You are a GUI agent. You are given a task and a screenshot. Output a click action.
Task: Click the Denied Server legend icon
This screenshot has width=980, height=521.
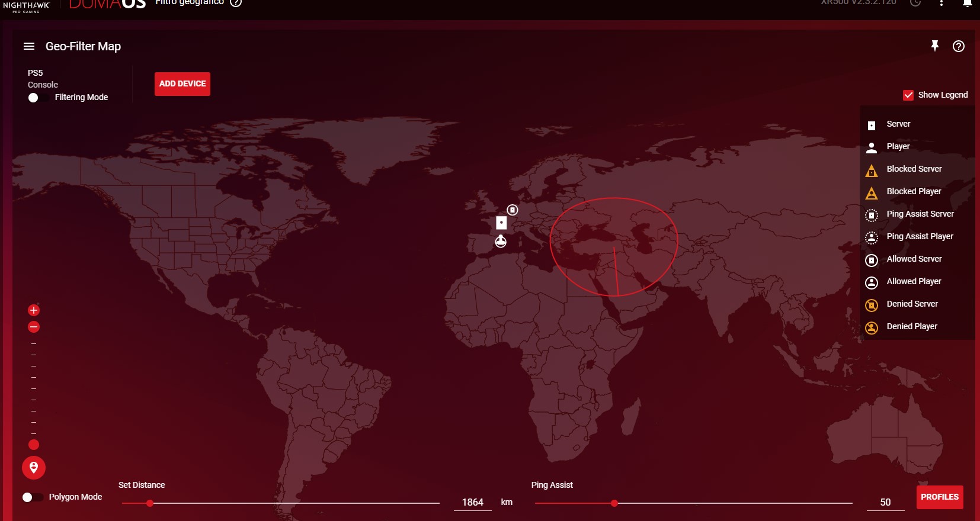872,305
